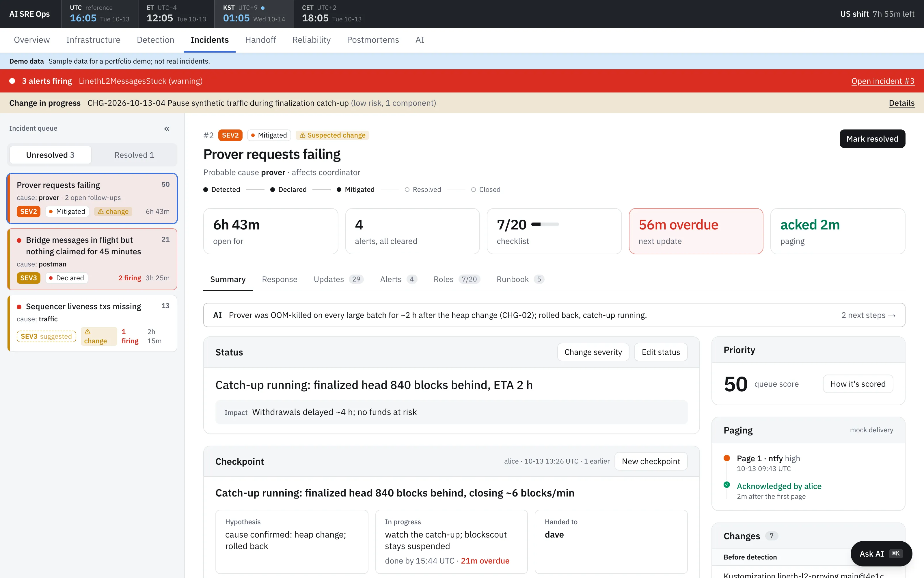Open the Alerts 4 tab

coord(398,279)
